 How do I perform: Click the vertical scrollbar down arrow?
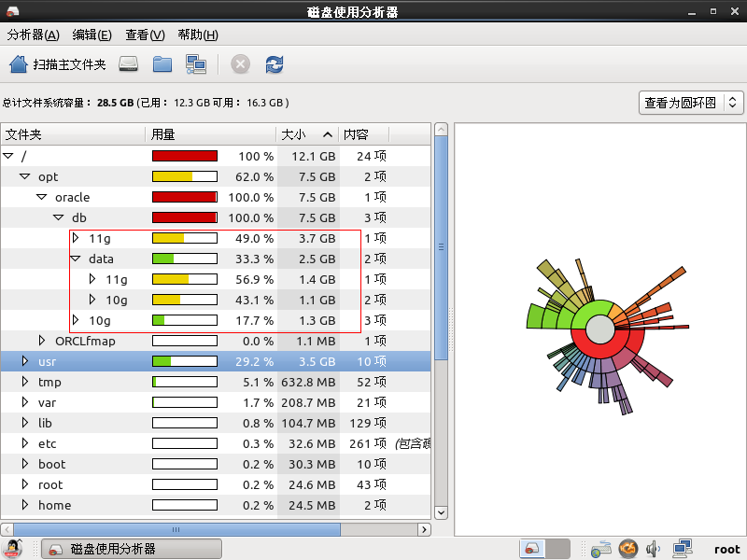(441, 512)
